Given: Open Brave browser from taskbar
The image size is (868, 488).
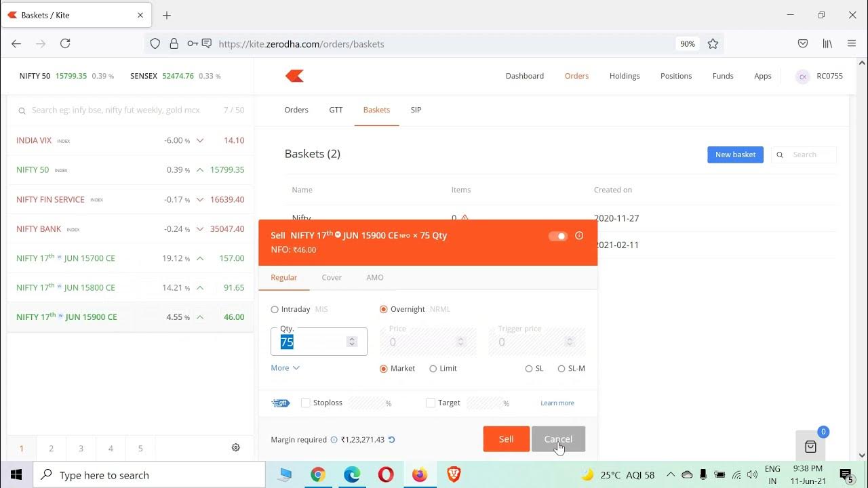Looking at the screenshot, I should point(454,475).
